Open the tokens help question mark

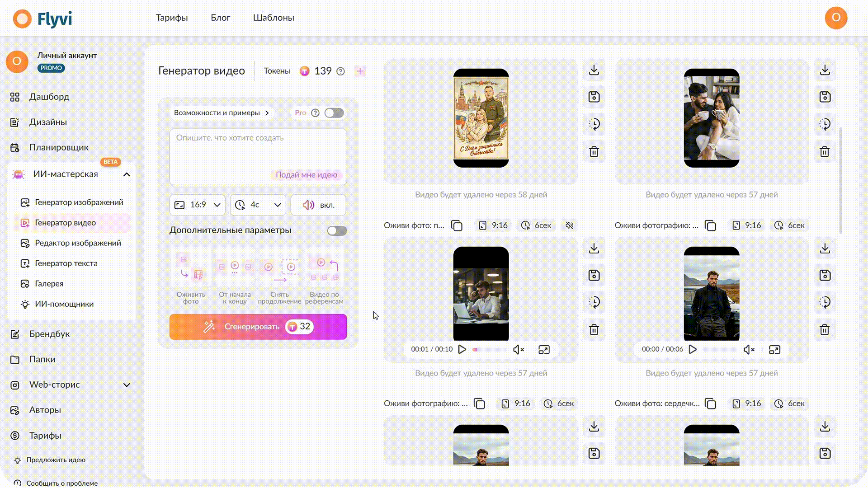341,71
